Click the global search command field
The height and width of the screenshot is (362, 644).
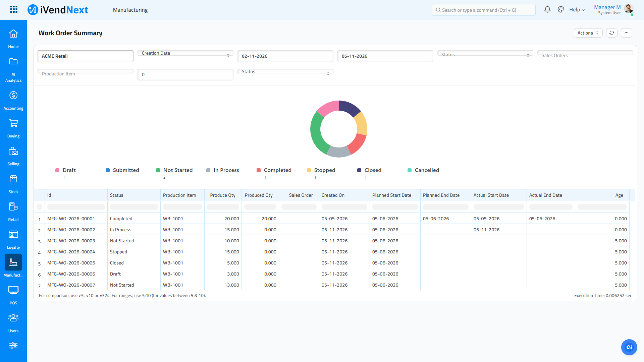(x=483, y=10)
